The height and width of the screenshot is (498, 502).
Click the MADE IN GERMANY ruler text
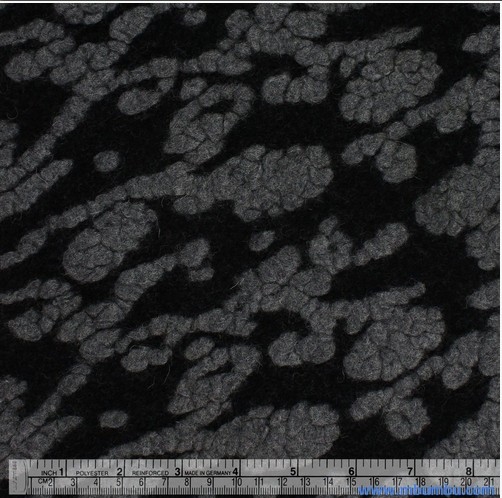[208, 473]
